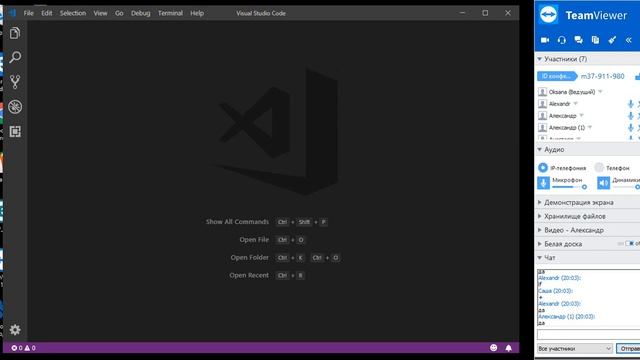This screenshot has width=640, height=360.
Task: Click the Open File shortcut text
Action: pos(254,240)
